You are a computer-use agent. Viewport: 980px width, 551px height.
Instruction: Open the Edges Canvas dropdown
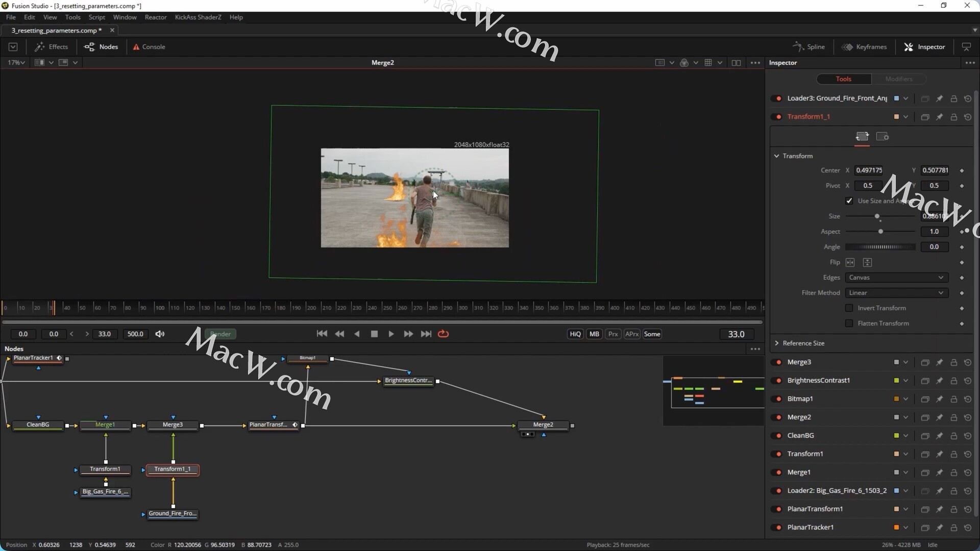[896, 278]
